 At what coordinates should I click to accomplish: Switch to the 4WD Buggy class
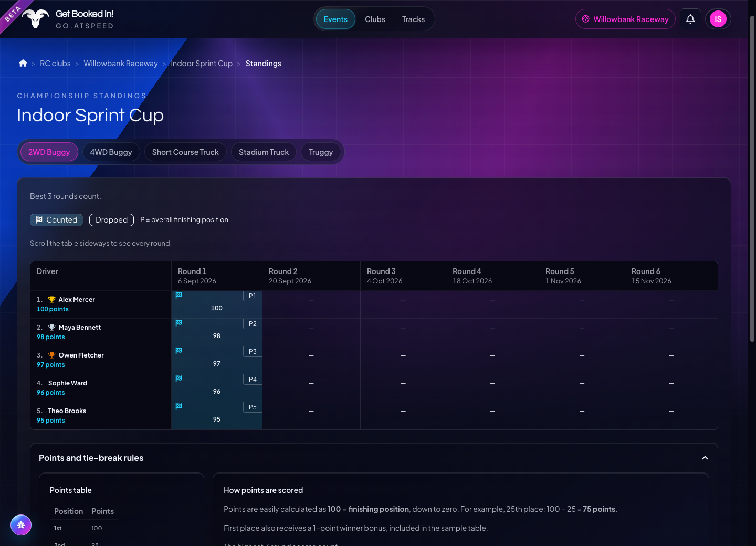pos(111,152)
